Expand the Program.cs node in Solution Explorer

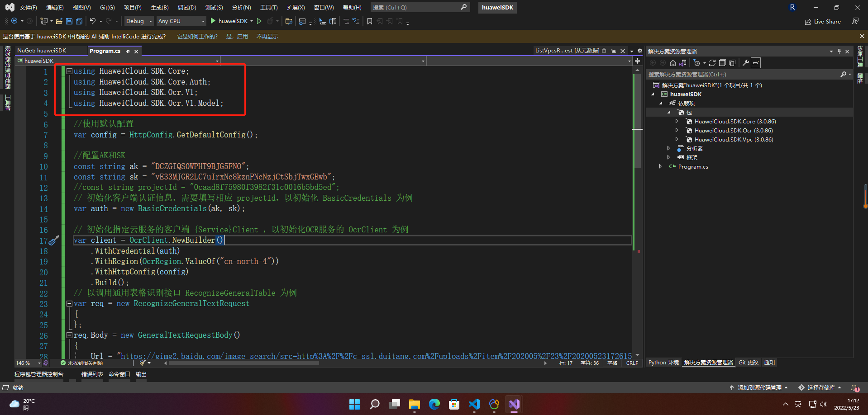[660, 166]
